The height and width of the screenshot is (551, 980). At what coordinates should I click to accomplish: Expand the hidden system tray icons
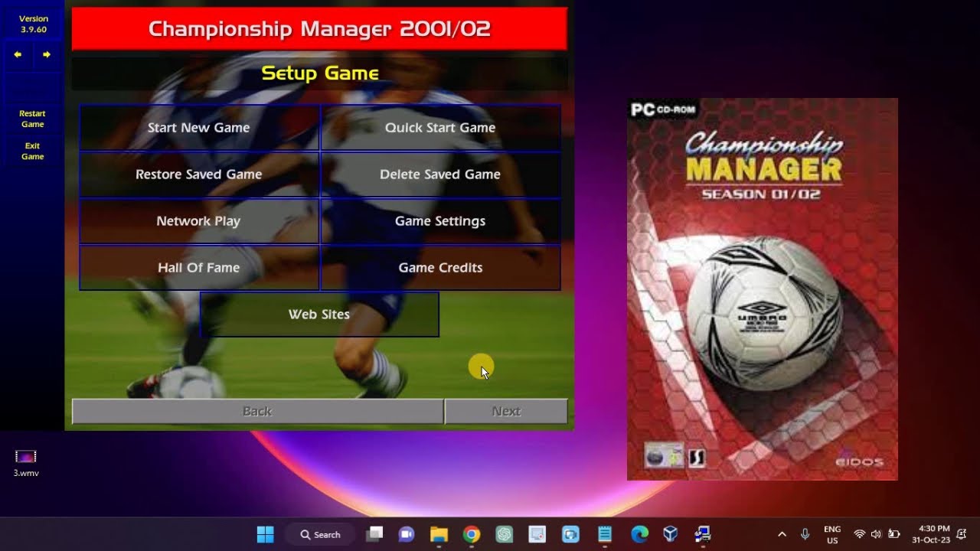pos(782,534)
